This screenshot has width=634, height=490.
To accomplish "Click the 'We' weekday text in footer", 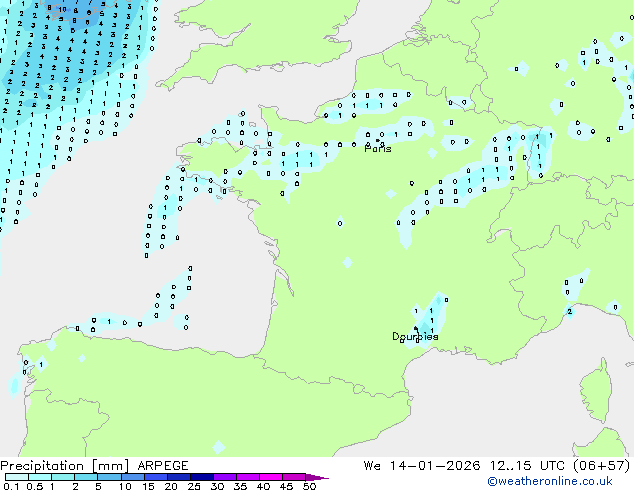I will click(372, 466).
